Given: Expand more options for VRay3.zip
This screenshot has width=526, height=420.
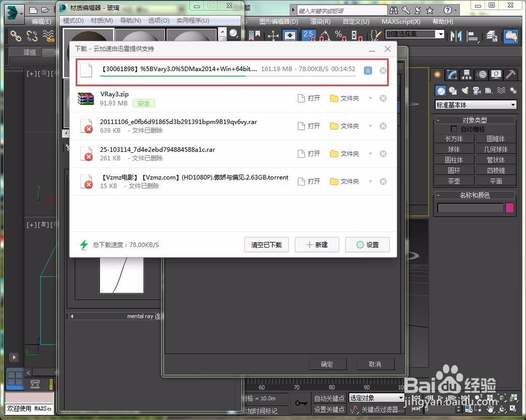Looking at the screenshot, I should (370, 98).
